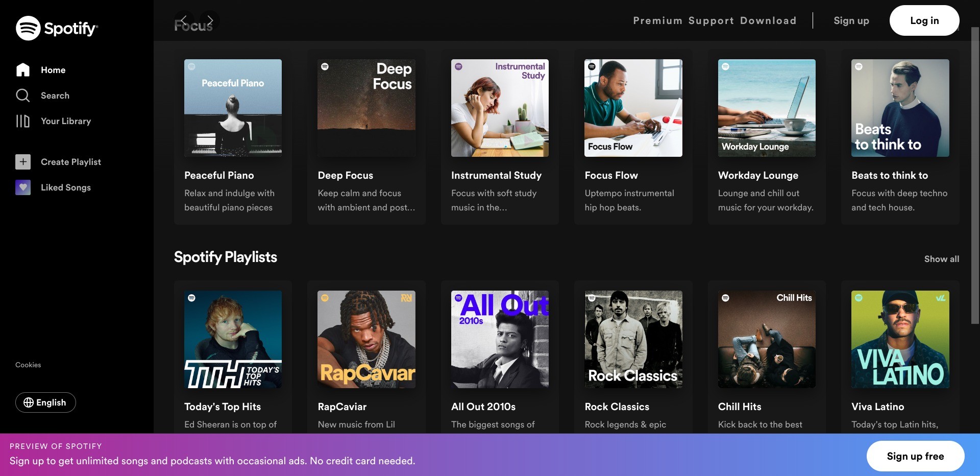The image size is (980, 476).
Task: Open Search in the sidebar
Action: pos(43,96)
